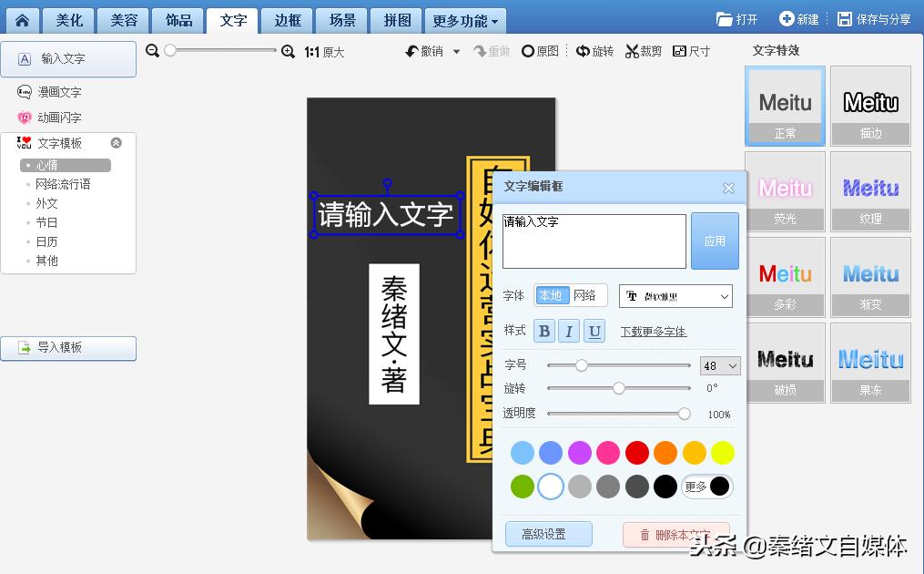Toggle underline style in text editor
924x574 pixels.
[x=594, y=331]
